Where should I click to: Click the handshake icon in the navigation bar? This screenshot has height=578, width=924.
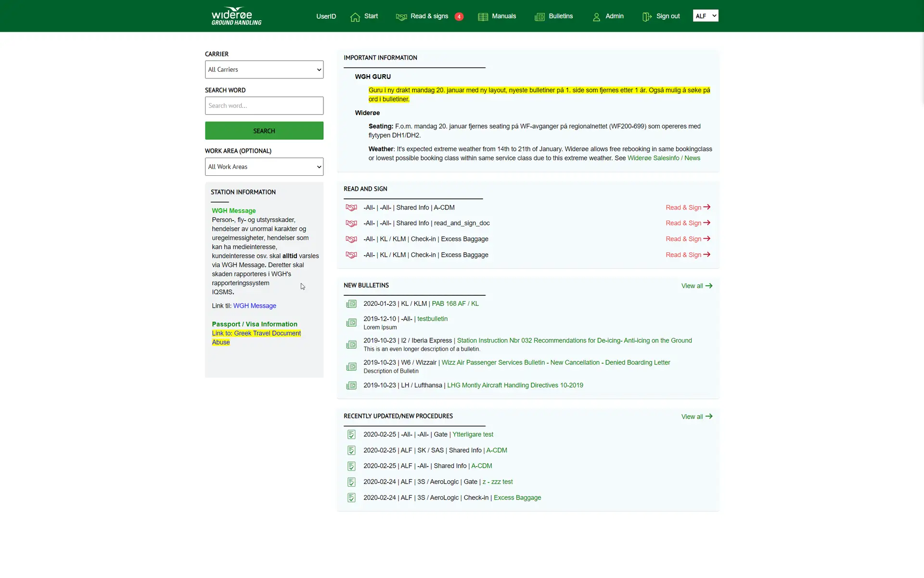pyautogui.click(x=401, y=17)
